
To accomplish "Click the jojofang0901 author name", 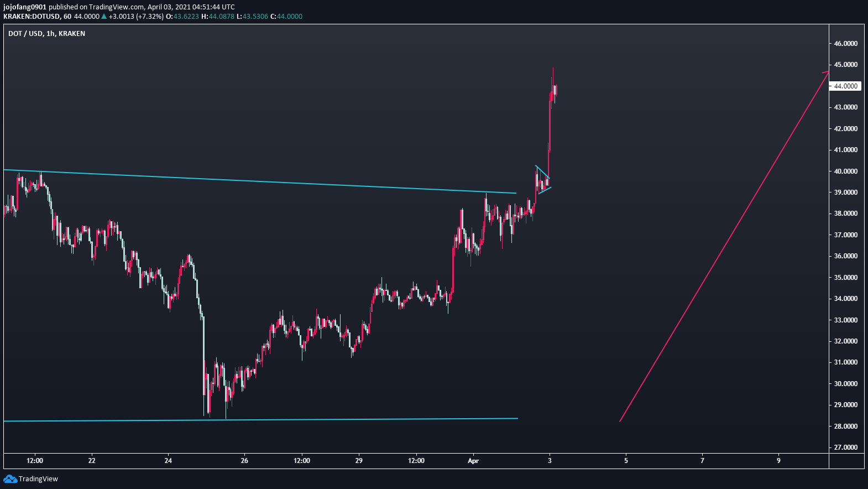I will pyautogui.click(x=25, y=7).
